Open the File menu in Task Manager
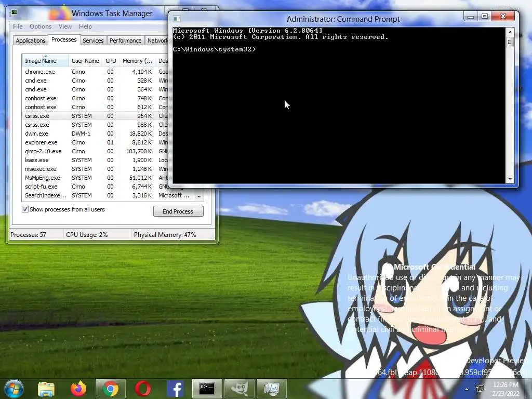Screen dimensions: 532x399 pyautogui.click(x=18, y=26)
